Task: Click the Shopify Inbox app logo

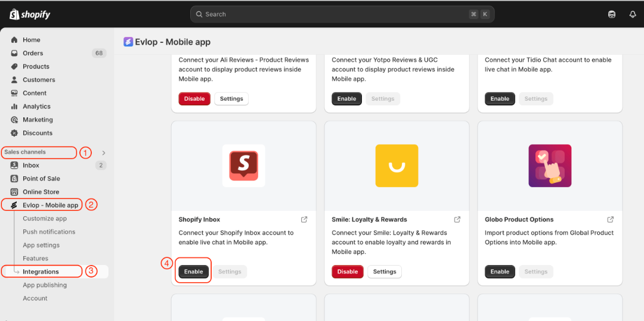Action: (243, 166)
